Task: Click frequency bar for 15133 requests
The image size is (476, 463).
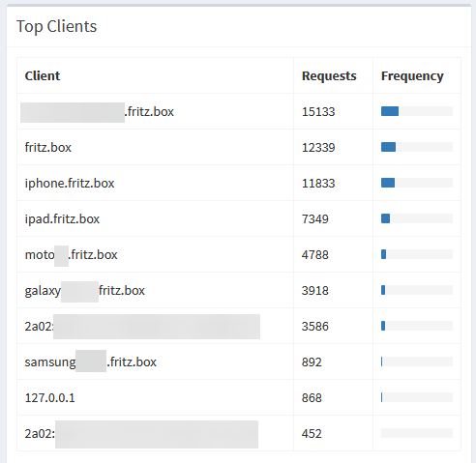Action: click(417, 111)
